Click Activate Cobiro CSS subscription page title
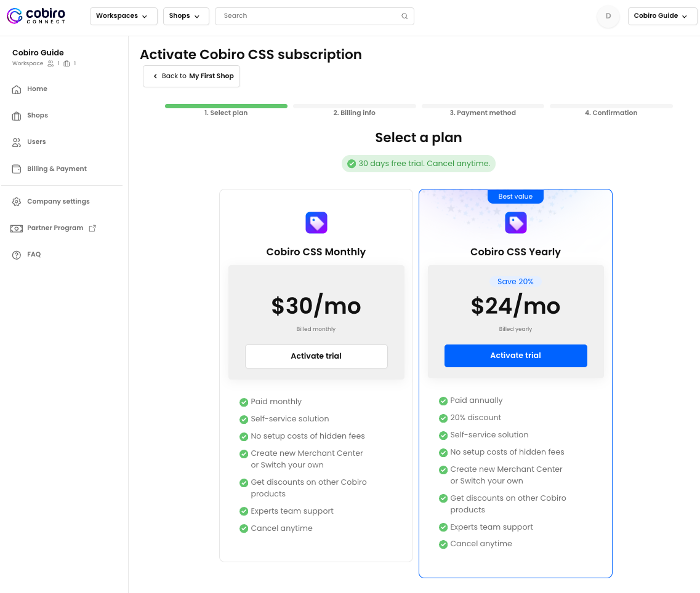This screenshot has height=593, width=700. click(x=251, y=54)
